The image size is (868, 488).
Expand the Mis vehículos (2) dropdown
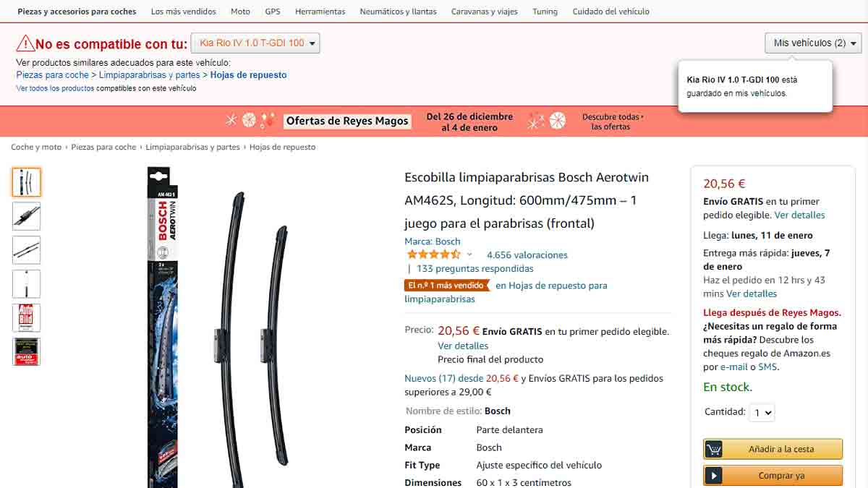coord(813,43)
